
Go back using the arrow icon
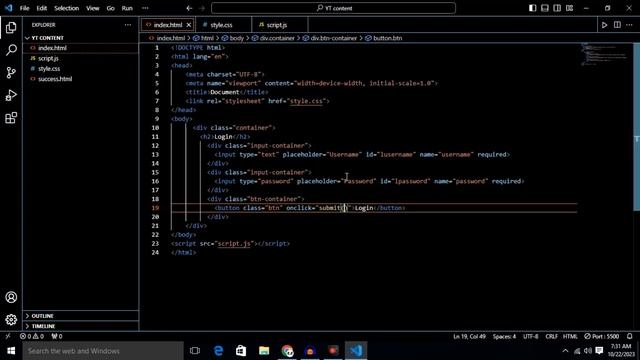point(189,8)
